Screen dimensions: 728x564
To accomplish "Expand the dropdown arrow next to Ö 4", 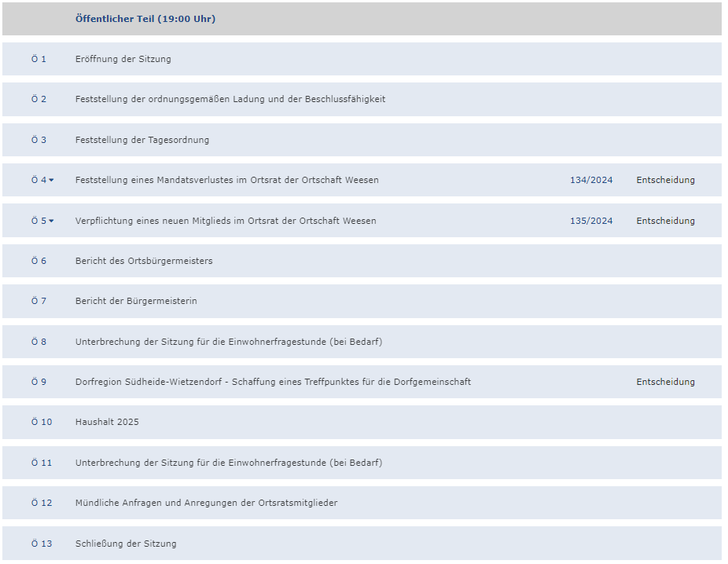I will point(52,181).
